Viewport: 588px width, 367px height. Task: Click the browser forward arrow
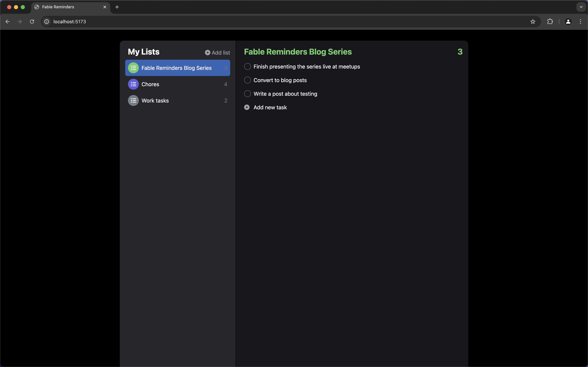(x=20, y=22)
